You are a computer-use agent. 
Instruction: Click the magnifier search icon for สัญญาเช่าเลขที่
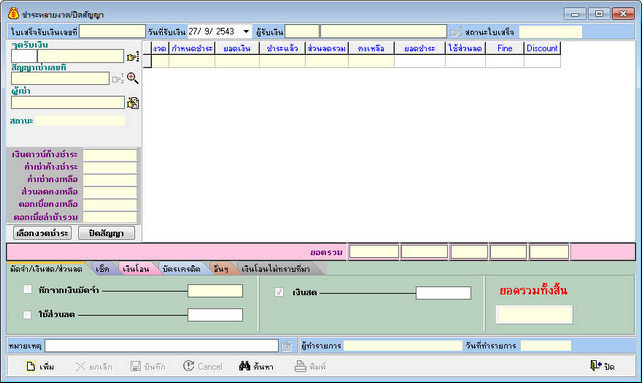pyautogui.click(x=132, y=78)
